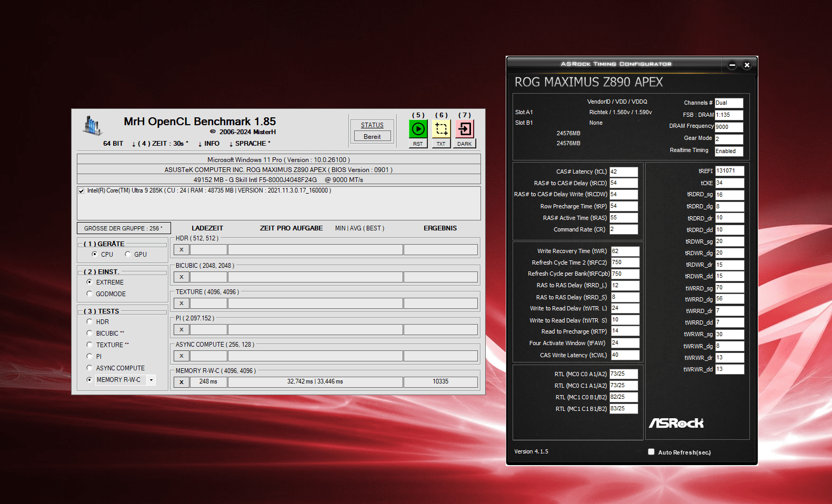Image resolution: width=832 pixels, height=504 pixels.
Task: Click the TXT button label
Action: click(x=441, y=144)
